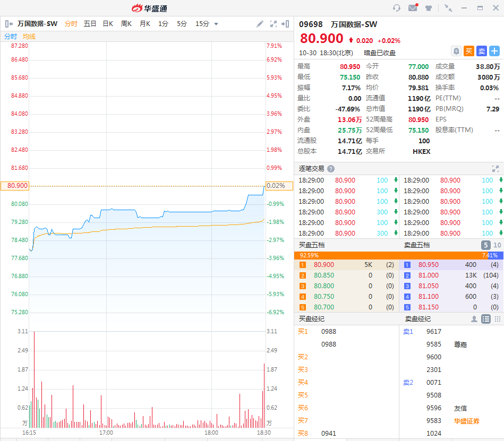The image size is (504, 441).
Task: Click the 华盛通 logo in title bar
Action: pyautogui.click(x=149, y=8)
